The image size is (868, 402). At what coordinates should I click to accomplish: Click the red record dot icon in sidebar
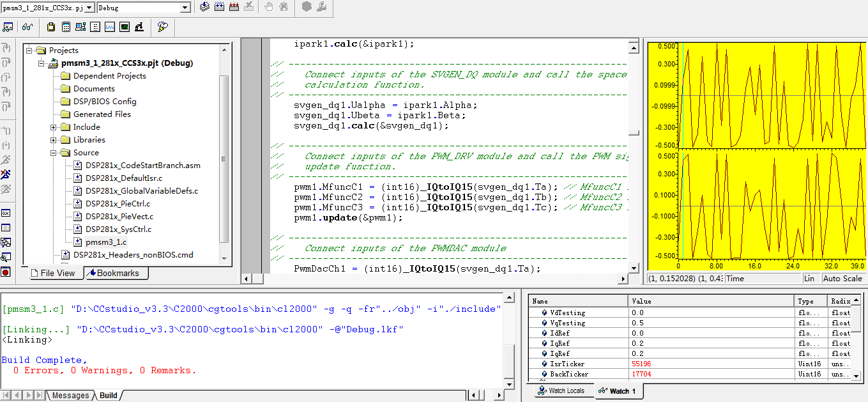click(x=6, y=272)
